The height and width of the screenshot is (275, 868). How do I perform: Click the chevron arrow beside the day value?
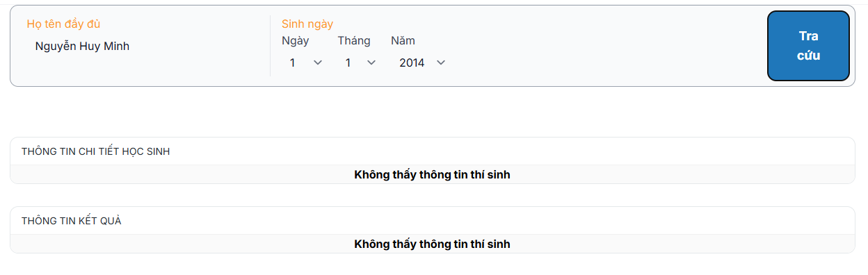pyautogui.click(x=318, y=62)
